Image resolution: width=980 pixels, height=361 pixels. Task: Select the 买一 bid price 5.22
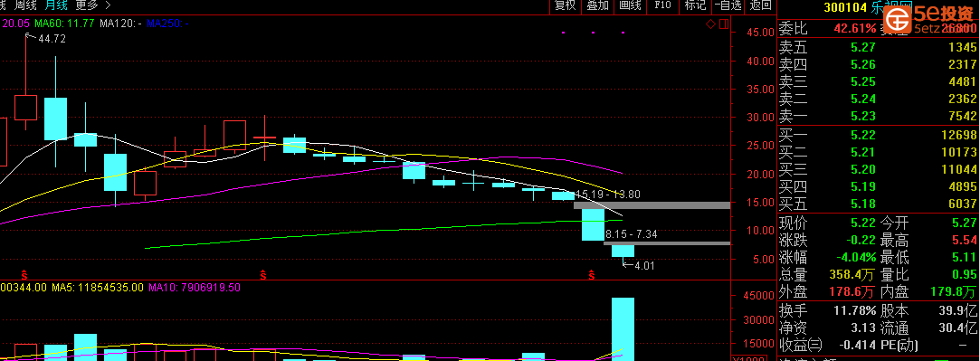[862, 135]
